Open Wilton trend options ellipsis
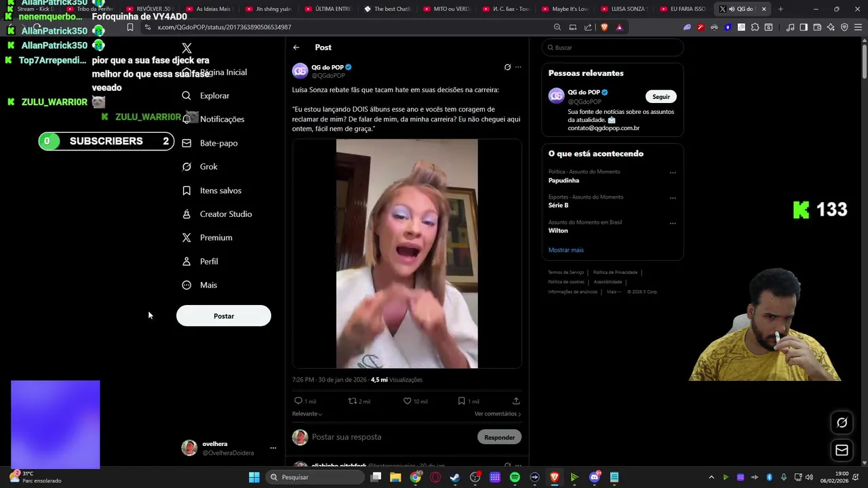The height and width of the screenshot is (488, 868). click(673, 223)
